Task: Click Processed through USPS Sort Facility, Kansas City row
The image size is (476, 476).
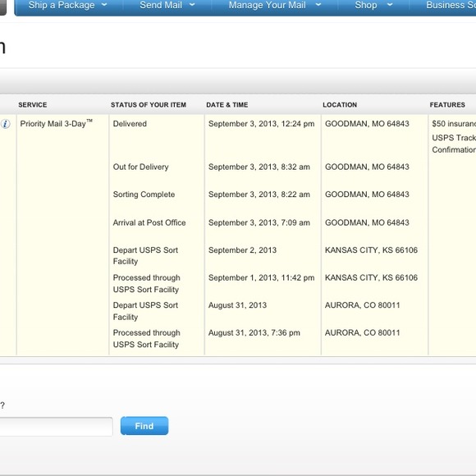Action: (147, 283)
